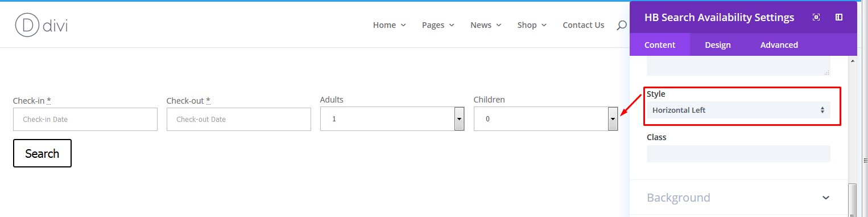The width and height of the screenshot is (868, 217).
Task: Open the News menu
Action: [486, 25]
